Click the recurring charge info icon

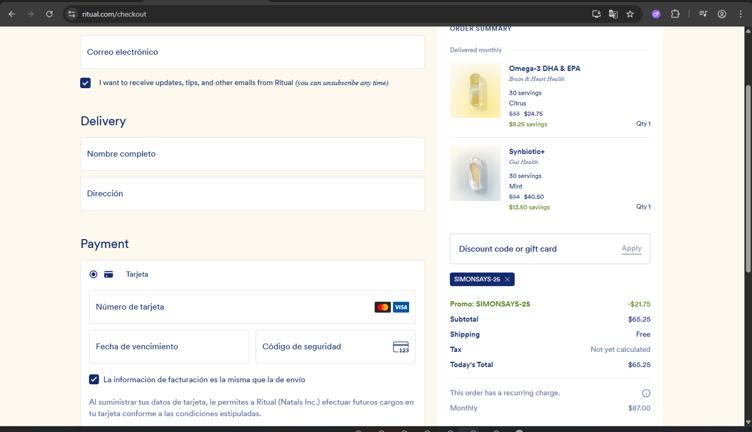pyautogui.click(x=646, y=393)
